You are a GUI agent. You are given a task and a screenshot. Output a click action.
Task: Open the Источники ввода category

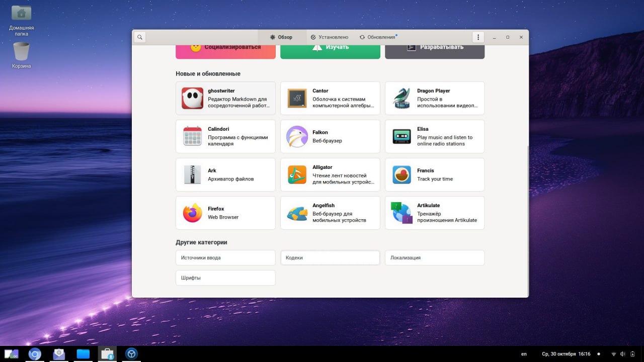225,257
